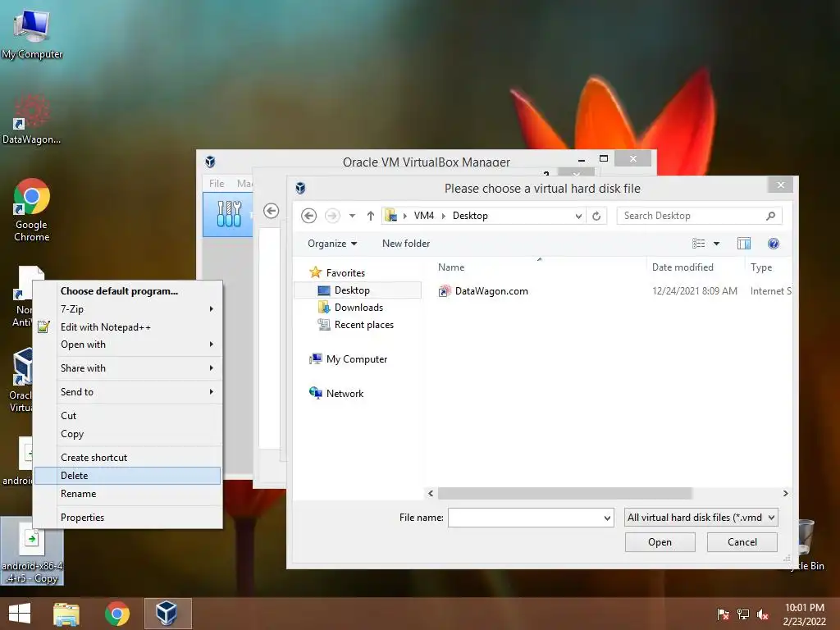
Task: Open My Computer desktop icon
Action: (32, 33)
